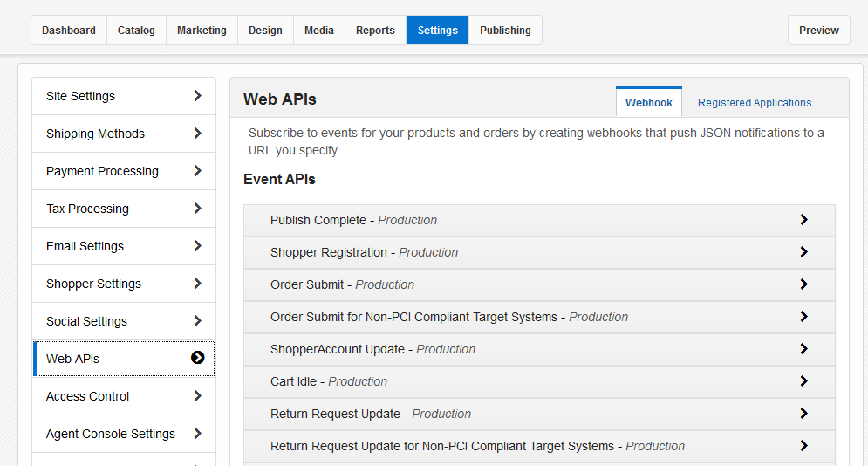Switch to Registered Applications tab
The height and width of the screenshot is (466, 868).
tap(755, 102)
